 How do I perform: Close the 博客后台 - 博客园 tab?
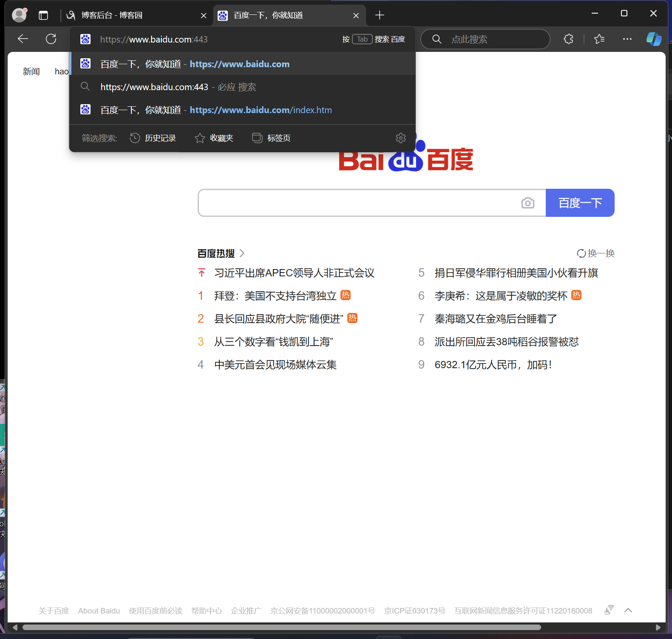coord(204,16)
